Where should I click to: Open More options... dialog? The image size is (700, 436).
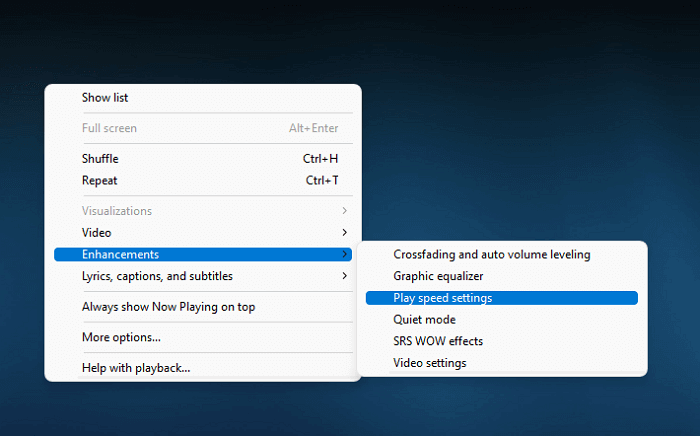121,337
